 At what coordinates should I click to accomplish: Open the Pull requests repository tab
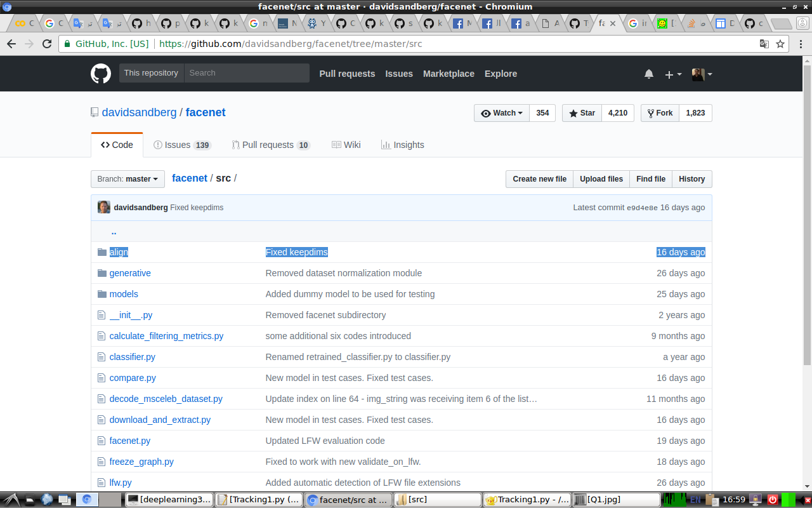pyautogui.click(x=271, y=145)
